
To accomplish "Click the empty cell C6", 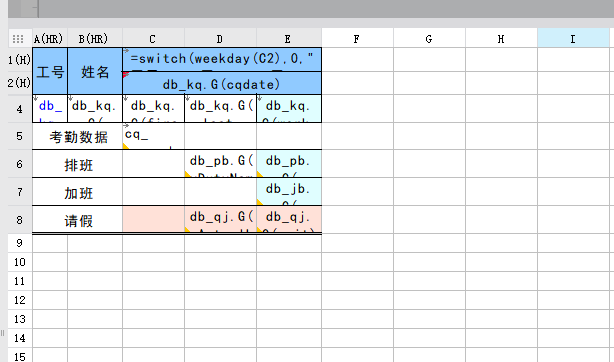I will (x=153, y=164).
